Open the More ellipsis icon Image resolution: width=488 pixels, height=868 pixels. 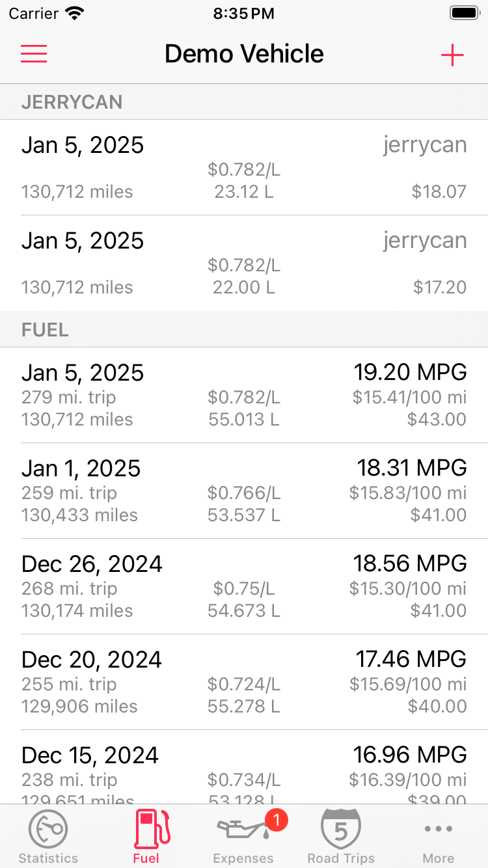(x=438, y=828)
